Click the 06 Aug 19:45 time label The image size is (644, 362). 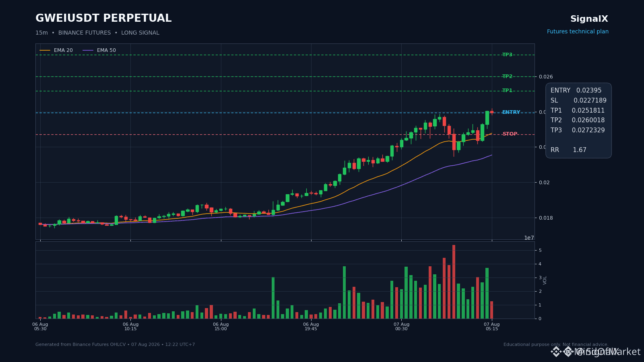pos(311,327)
